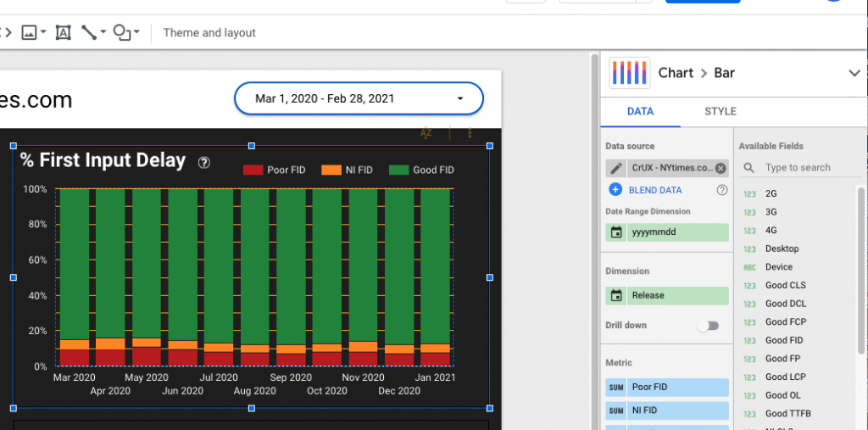Click the Mar 2020 stacked bar
The image size is (868, 430).
click(75, 277)
